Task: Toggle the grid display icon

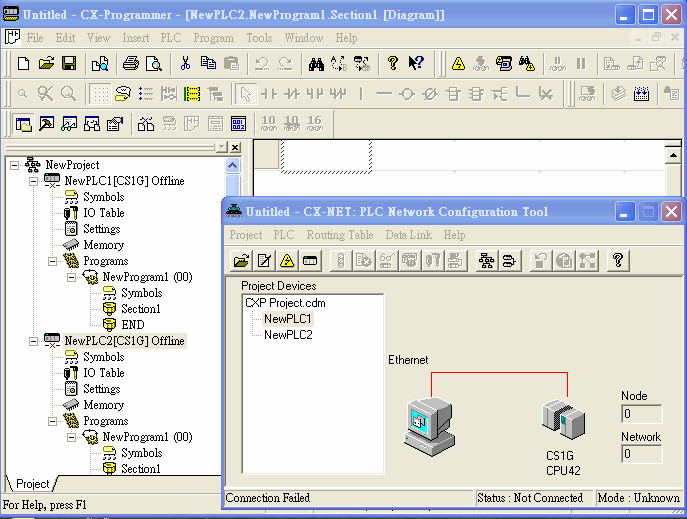Action: click(100, 94)
